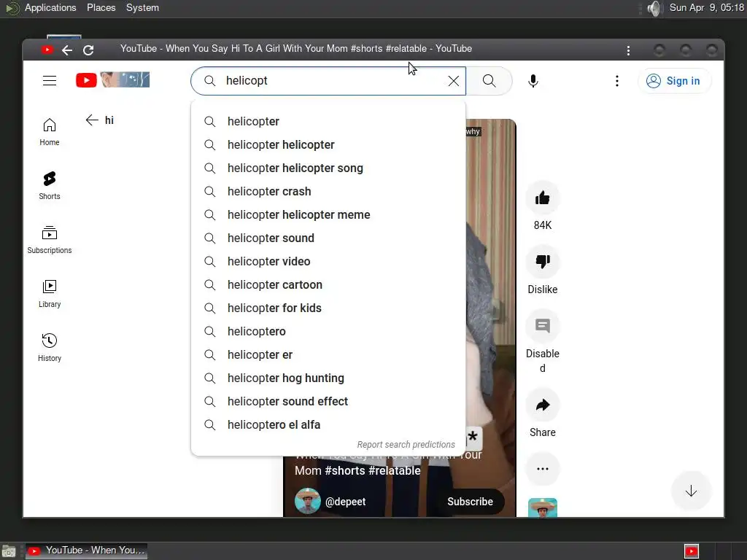Open the Places menu
Image resolution: width=747 pixels, height=560 pixels.
click(x=101, y=7)
